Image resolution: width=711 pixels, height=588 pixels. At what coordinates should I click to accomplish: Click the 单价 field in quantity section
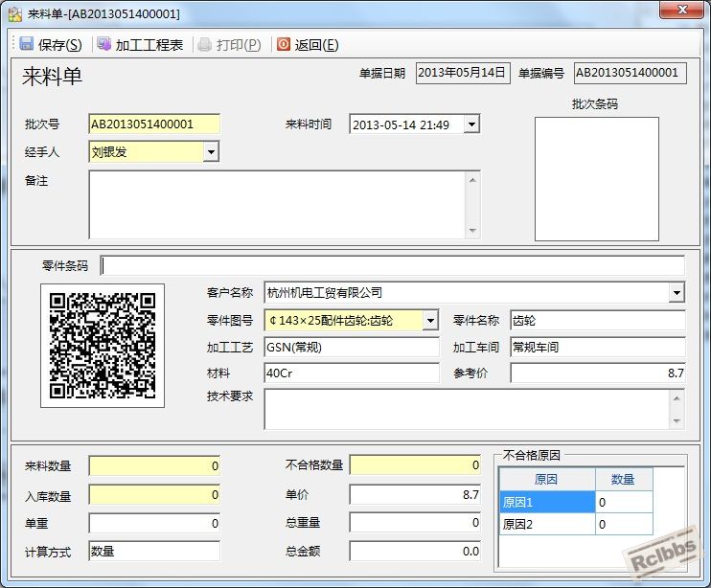click(415, 495)
